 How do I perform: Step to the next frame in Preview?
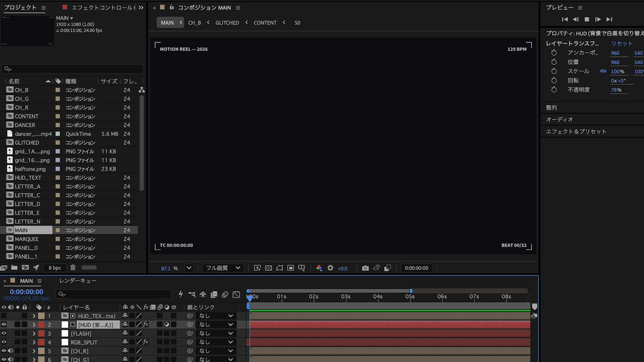[598, 19]
